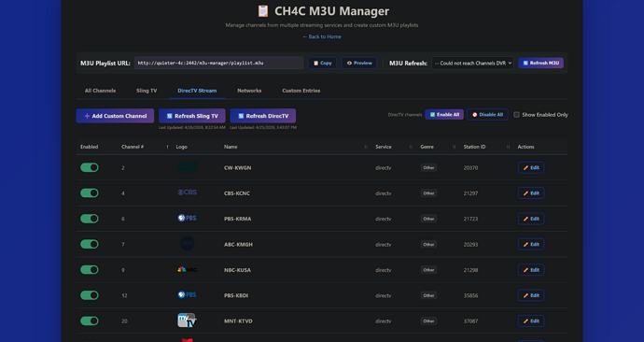The height and width of the screenshot is (342, 644).
Task: Refresh the DirecTV channels
Action: coord(263,116)
